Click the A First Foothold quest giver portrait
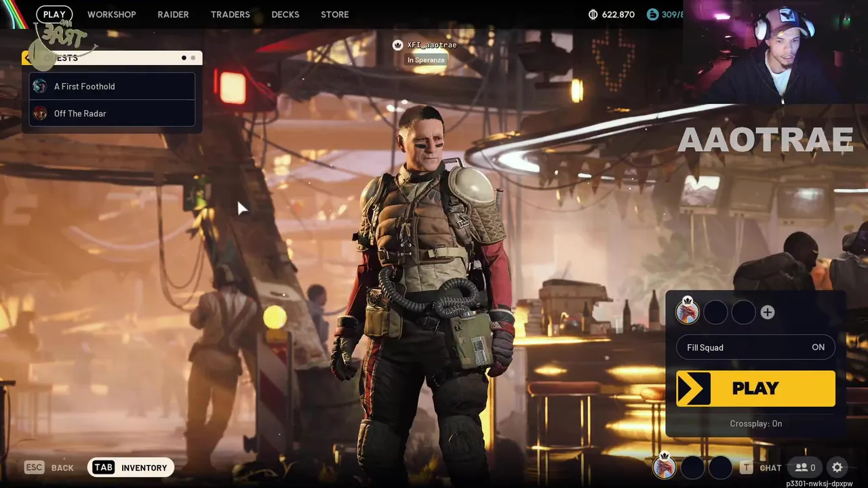Screen dimensions: 868x488 tap(40, 86)
